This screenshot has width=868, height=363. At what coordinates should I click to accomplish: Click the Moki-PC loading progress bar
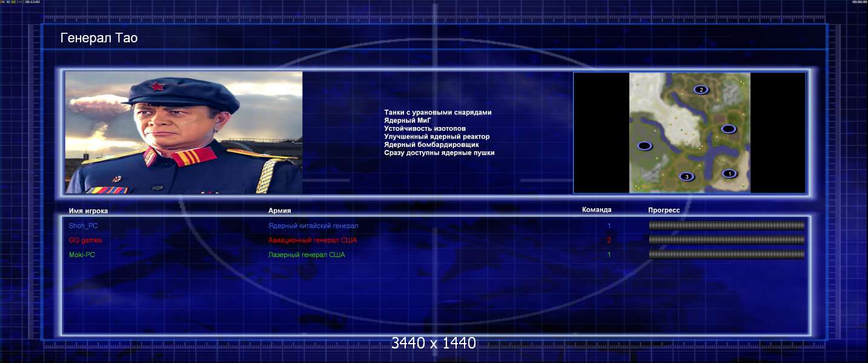pos(726,255)
